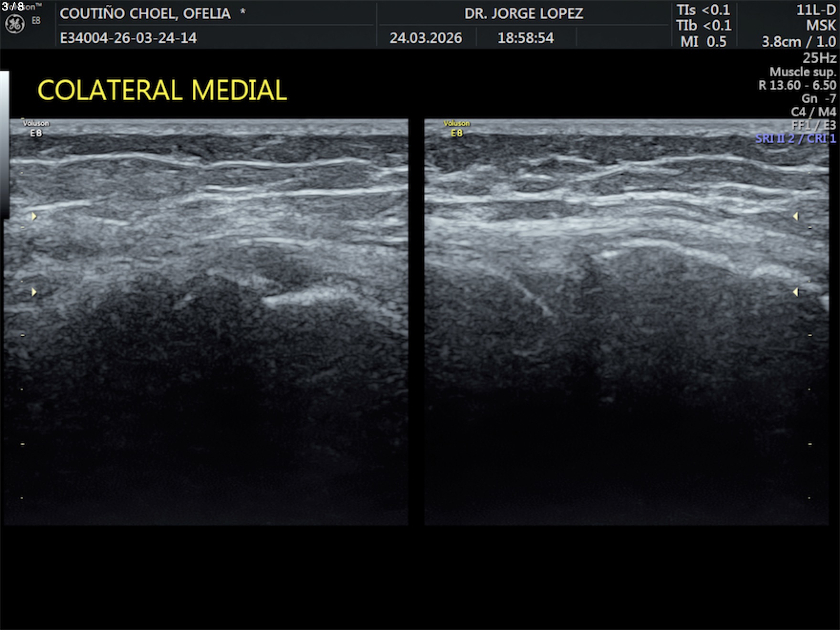Click upper focal zone arrow on left image
Viewport: 840px width, 630px height.
click(x=34, y=216)
